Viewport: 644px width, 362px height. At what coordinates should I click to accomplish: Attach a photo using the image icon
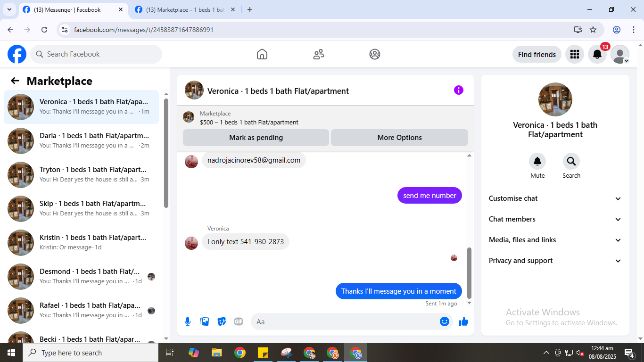click(x=205, y=321)
